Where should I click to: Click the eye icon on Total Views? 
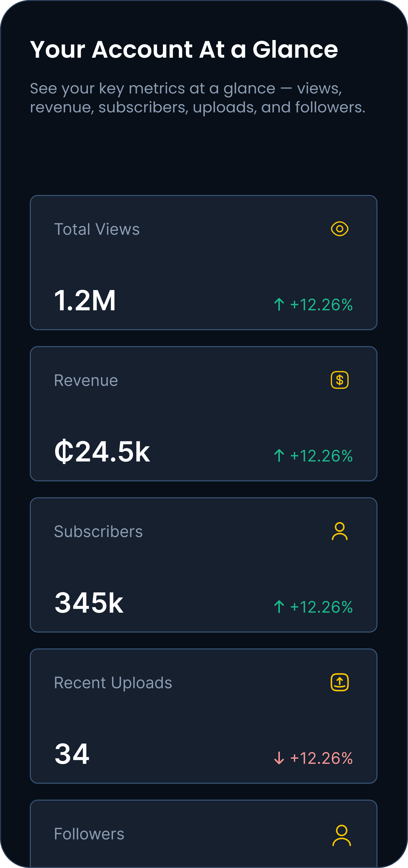pos(339,229)
